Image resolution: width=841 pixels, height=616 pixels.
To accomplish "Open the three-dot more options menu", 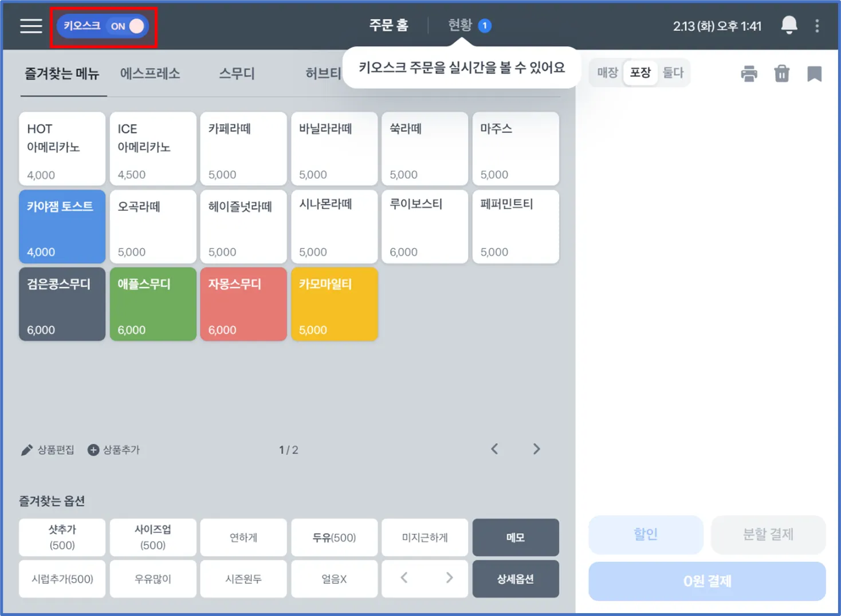I will coord(817,26).
